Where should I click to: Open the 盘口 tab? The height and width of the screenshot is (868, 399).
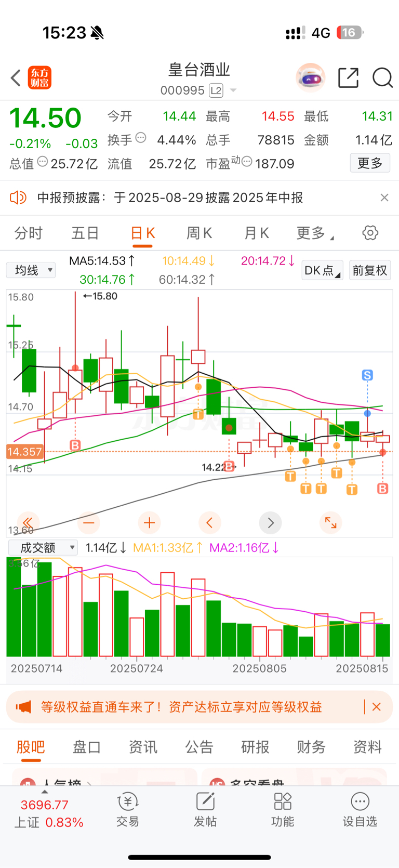87,747
